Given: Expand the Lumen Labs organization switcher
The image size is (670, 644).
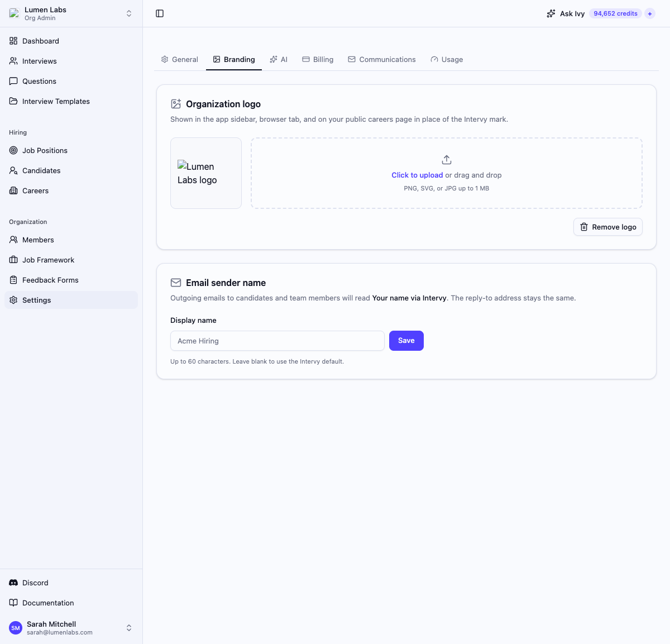Looking at the screenshot, I should pos(129,13).
